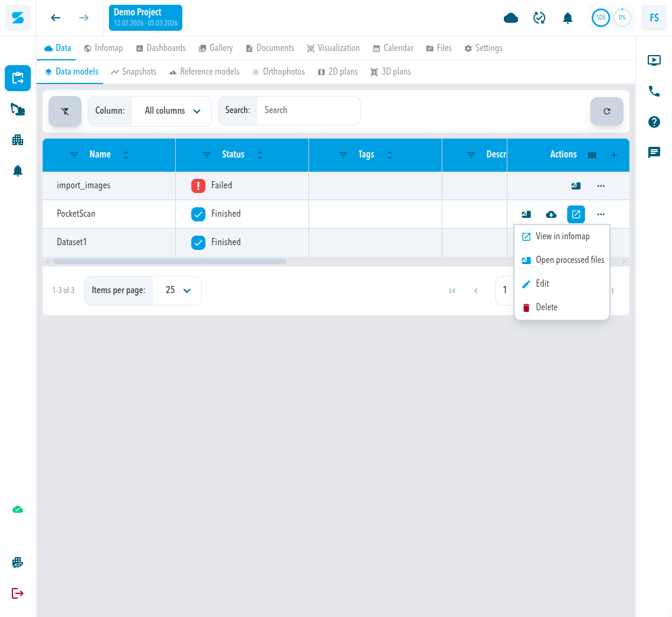Go to previous page in pagination
The image size is (672, 617).
[475, 291]
